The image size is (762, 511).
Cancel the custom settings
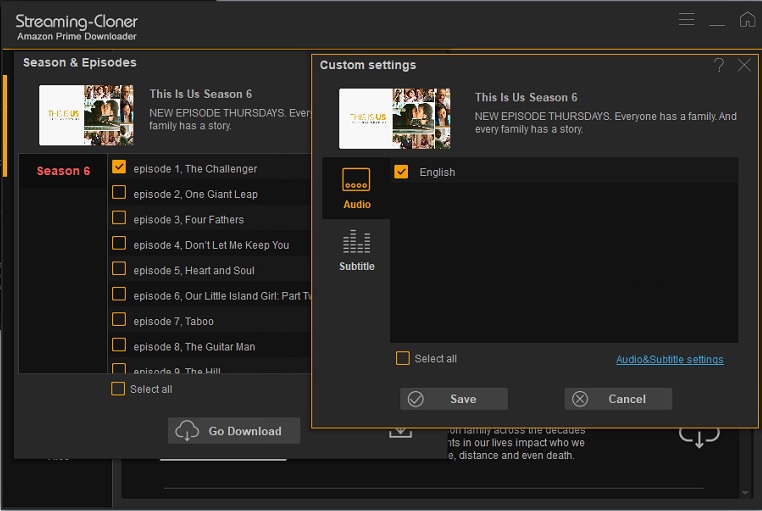pyautogui.click(x=618, y=399)
